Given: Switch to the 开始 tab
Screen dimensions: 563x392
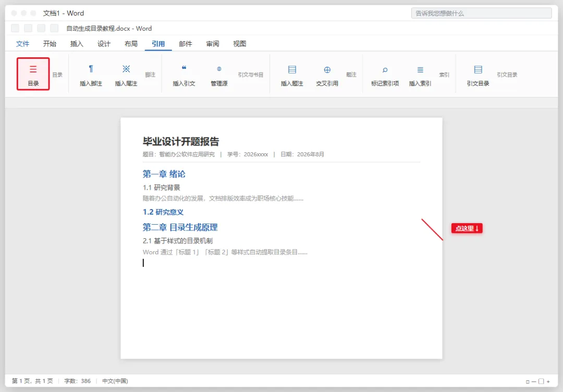Looking at the screenshot, I should (x=50, y=44).
